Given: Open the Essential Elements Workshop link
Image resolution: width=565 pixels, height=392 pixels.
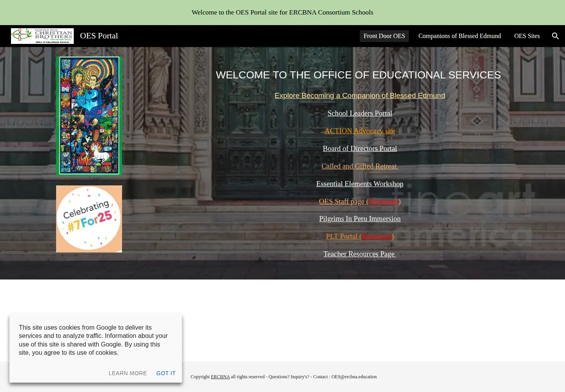Looking at the screenshot, I should point(360,184).
